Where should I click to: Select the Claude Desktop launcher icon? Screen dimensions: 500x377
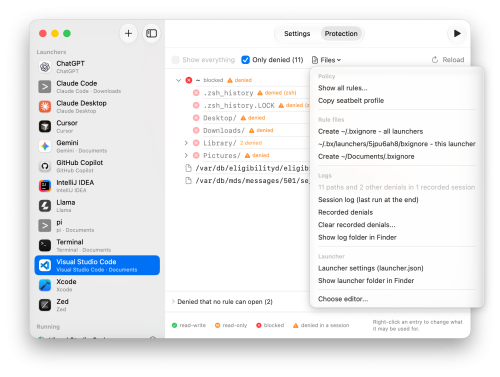coord(45,107)
